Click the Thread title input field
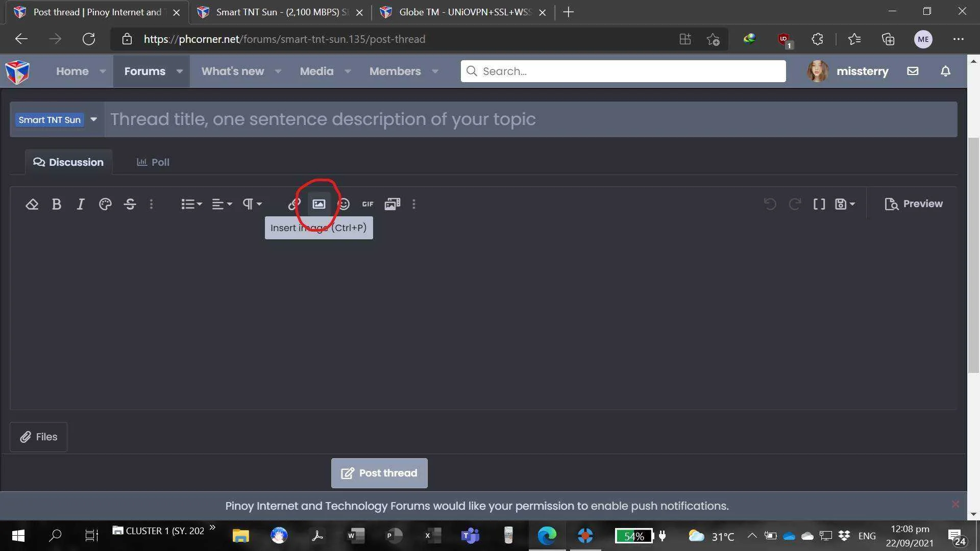The height and width of the screenshot is (551, 980). (x=531, y=119)
